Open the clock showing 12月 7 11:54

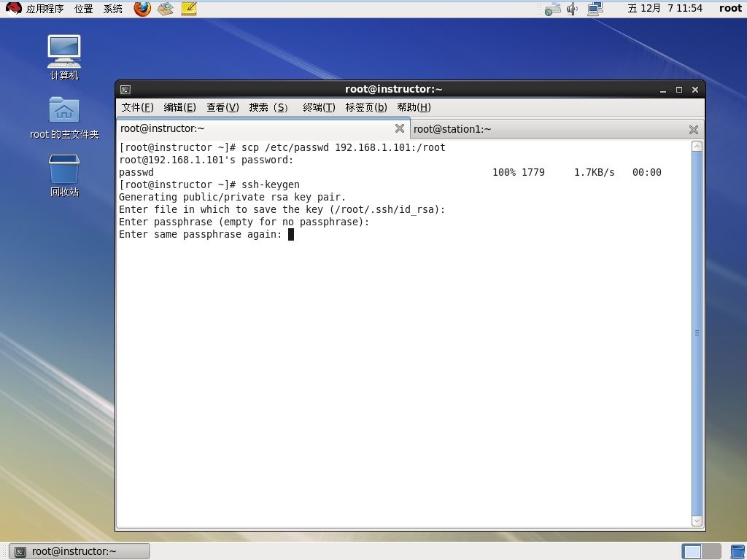(665, 8)
